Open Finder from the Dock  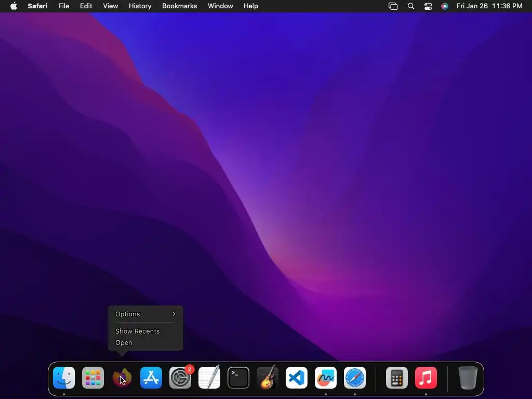pyautogui.click(x=64, y=378)
